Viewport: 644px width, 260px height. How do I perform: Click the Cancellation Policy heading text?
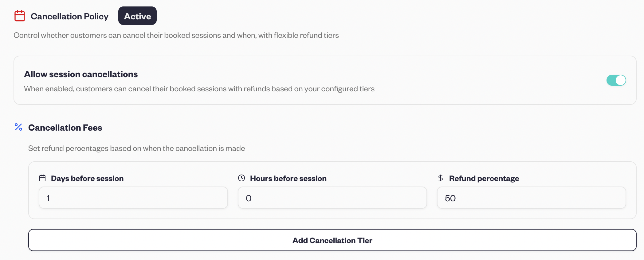(x=69, y=16)
